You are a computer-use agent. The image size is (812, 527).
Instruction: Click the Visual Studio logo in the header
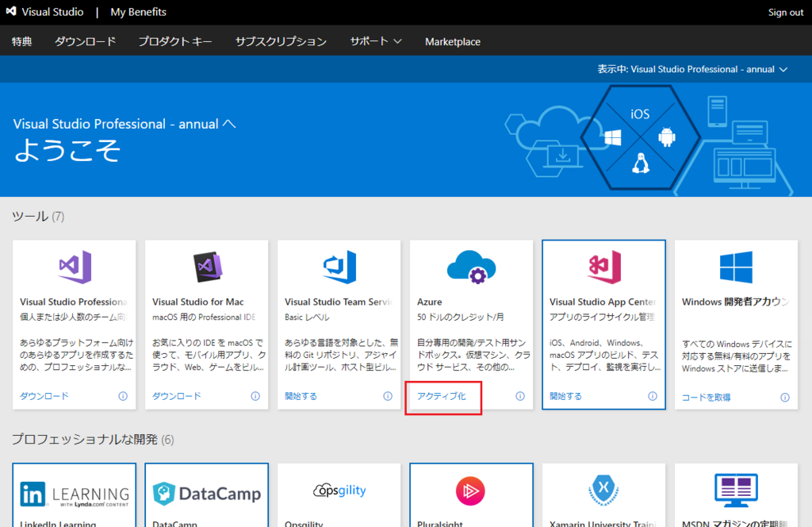[x=11, y=11]
